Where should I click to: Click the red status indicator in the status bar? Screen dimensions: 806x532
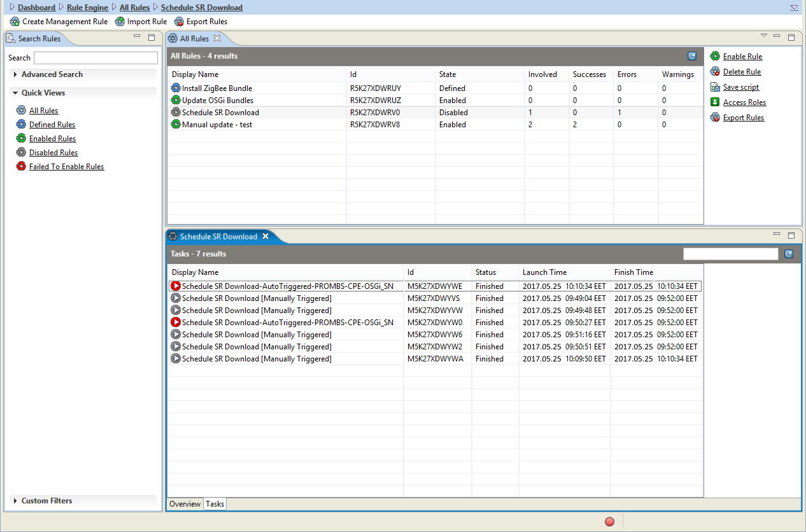(609, 522)
